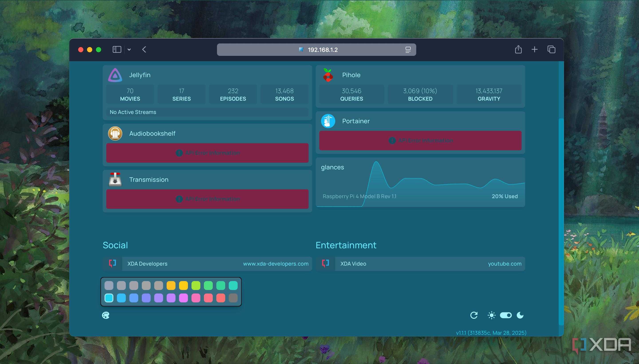This screenshot has width=639, height=364.
Task: Open a new Safari tab
Action: [x=535, y=49]
